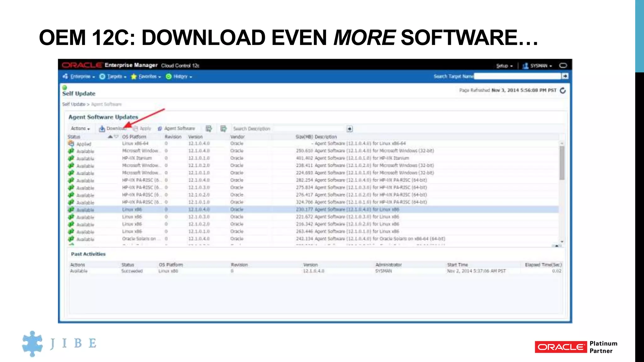Screen dimensions: 644x362
Task: Select Available icon for Linux x86 12.1.0.3.0 row
Action: click(x=71, y=217)
